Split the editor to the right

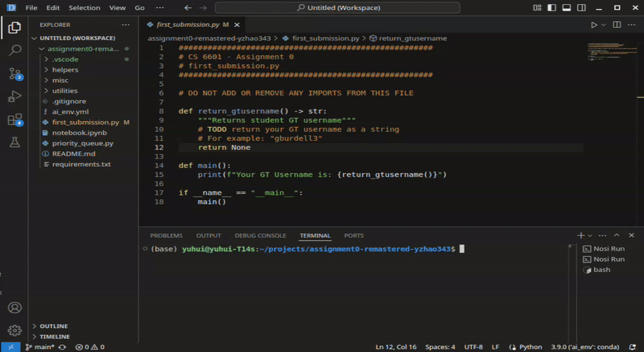(617, 25)
